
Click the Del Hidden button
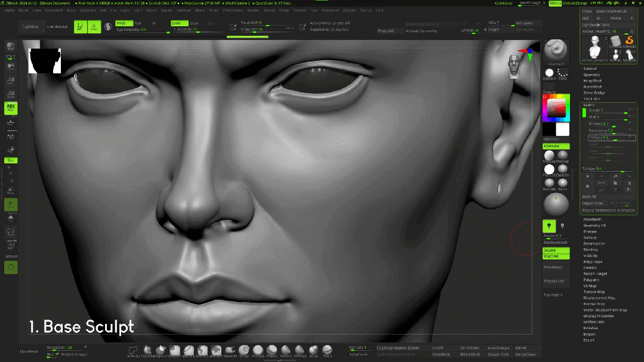tap(470, 348)
